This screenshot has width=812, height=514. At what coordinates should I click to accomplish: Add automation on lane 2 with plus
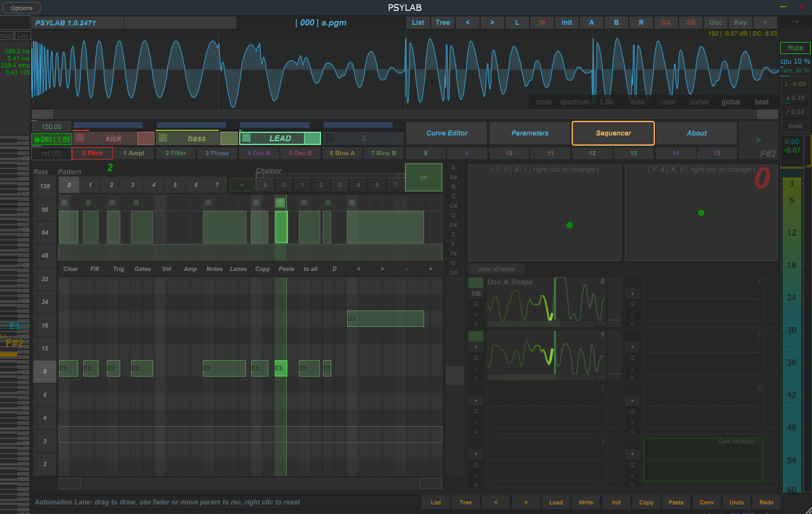pos(476,400)
